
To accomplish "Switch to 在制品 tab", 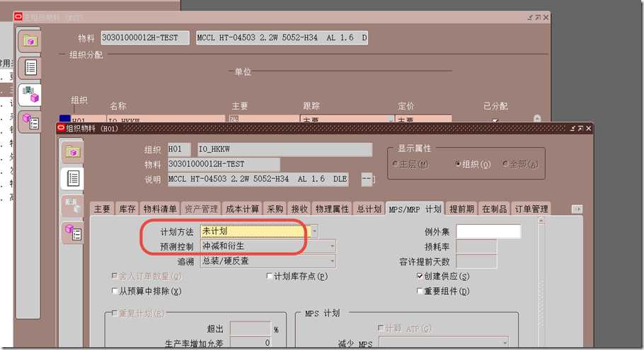I will click(x=495, y=209).
